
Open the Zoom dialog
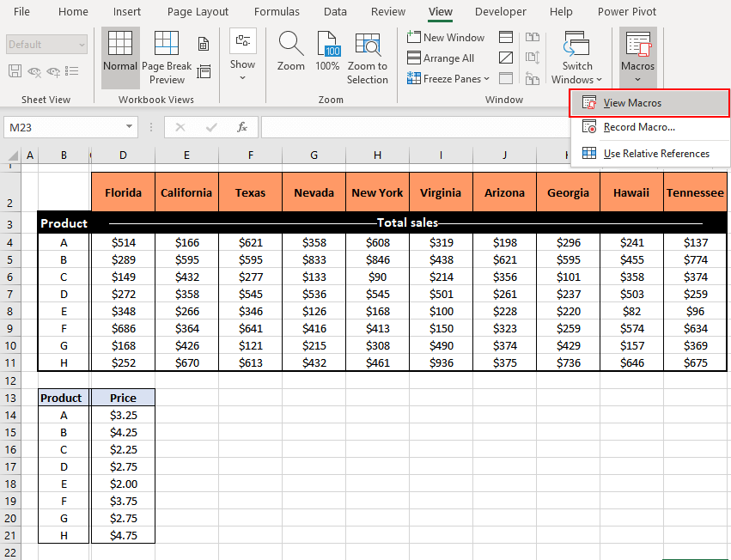pyautogui.click(x=290, y=57)
